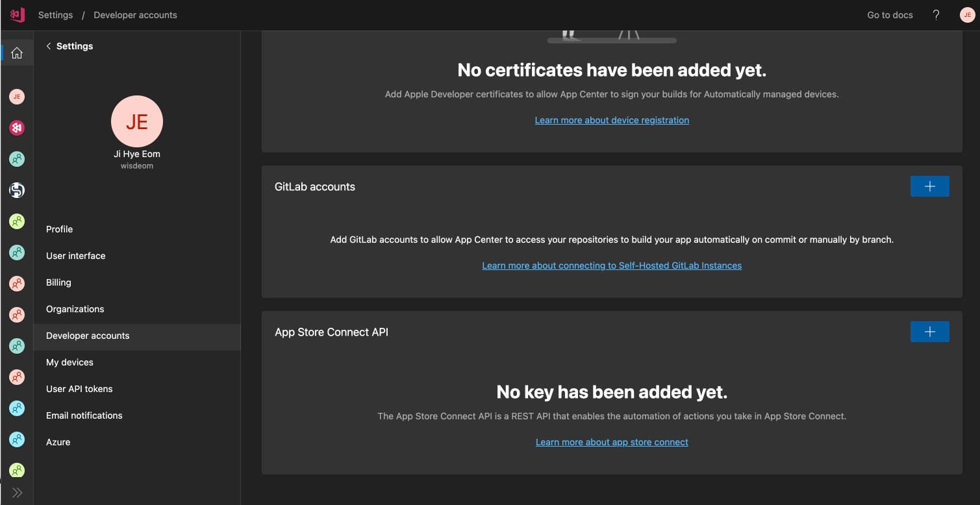Open User interface settings
Image resolution: width=980 pixels, height=505 pixels.
pos(137,256)
